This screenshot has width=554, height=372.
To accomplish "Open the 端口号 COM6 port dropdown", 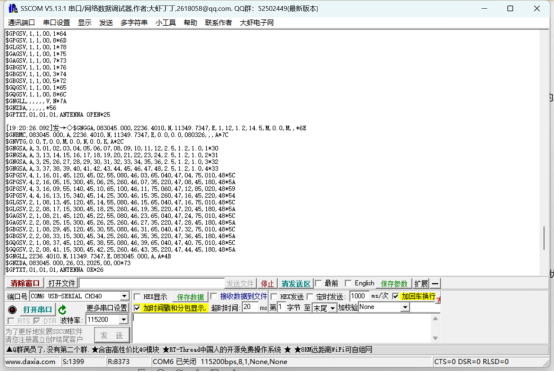I will (124, 296).
